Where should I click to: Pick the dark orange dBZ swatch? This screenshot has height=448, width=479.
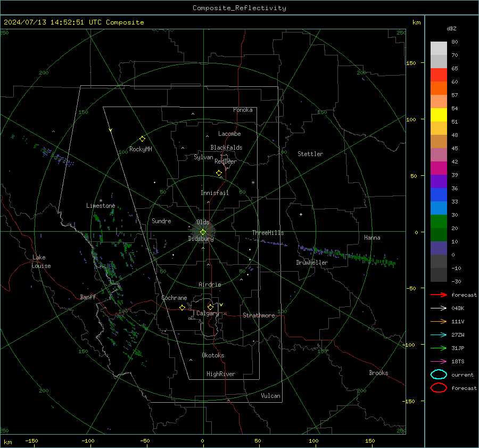[439, 88]
